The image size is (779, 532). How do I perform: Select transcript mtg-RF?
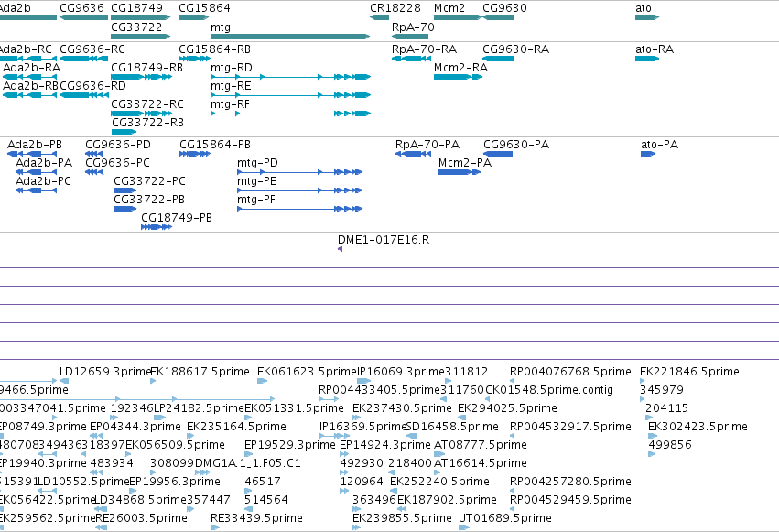(x=290, y=114)
